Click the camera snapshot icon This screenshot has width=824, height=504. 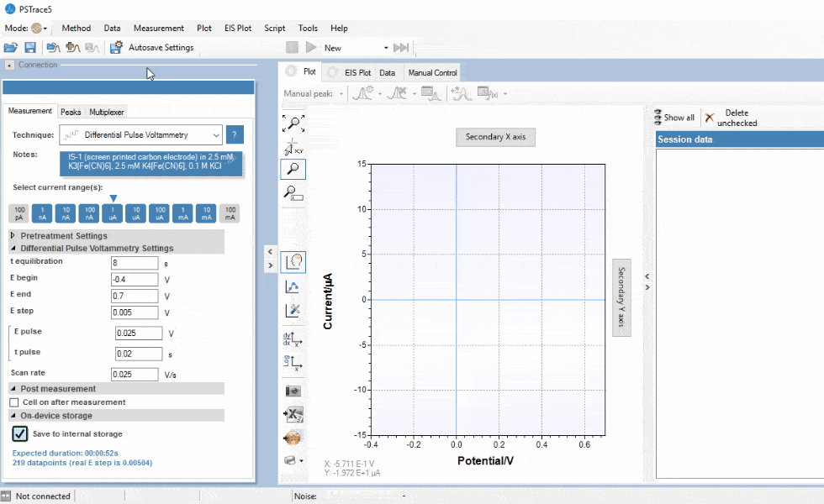(293, 391)
